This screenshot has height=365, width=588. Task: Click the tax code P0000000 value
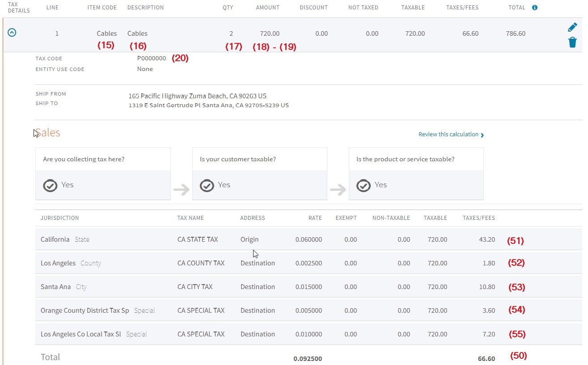click(x=151, y=58)
